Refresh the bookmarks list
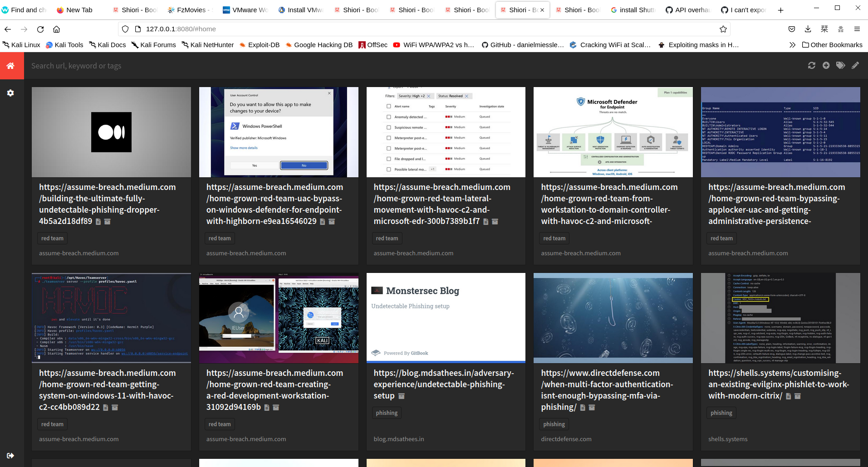The image size is (868, 467). pos(812,65)
